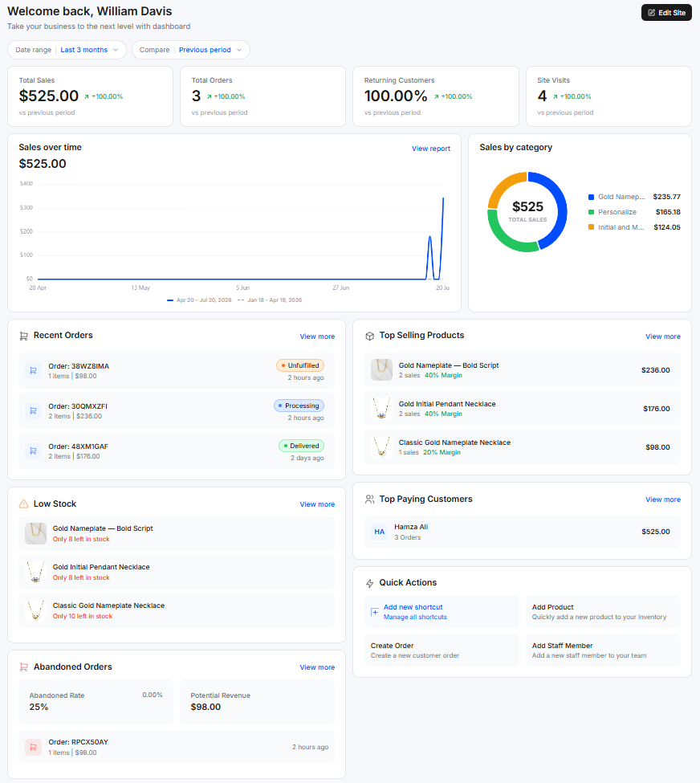Click Hamza Ali's HA avatar

coord(380,532)
